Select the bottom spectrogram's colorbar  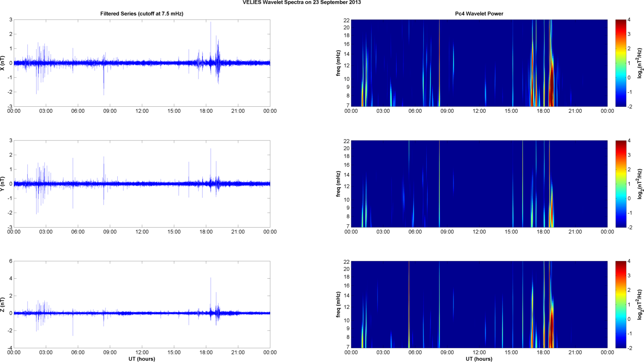coord(621,305)
